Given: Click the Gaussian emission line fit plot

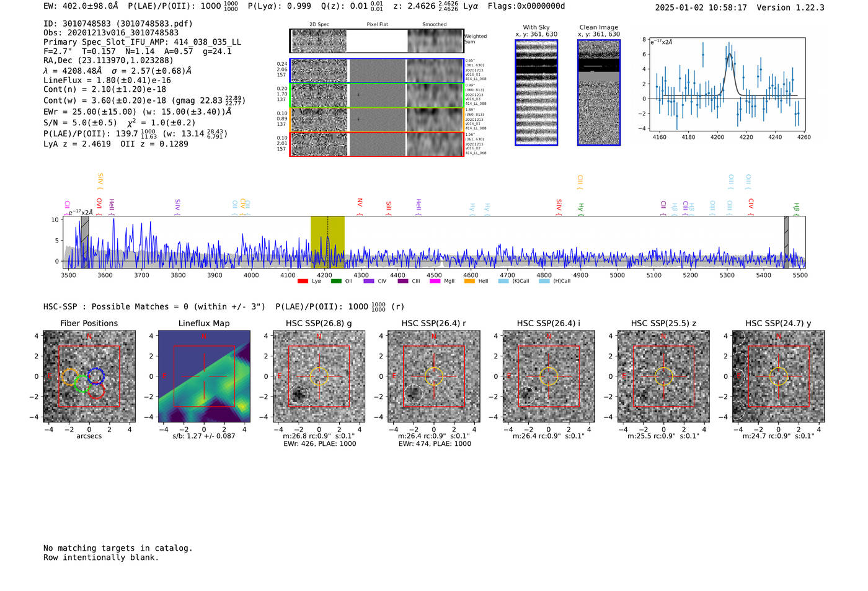Looking at the screenshot, I should (x=727, y=84).
